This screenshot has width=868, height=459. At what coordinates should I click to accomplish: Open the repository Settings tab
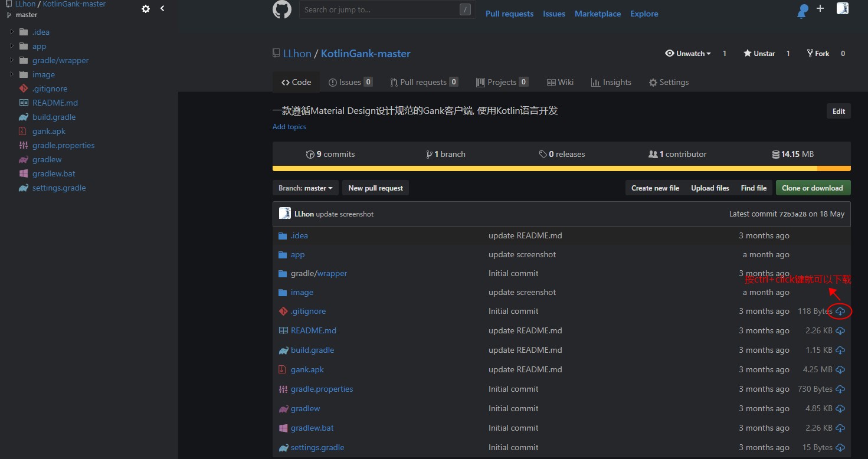pos(669,82)
